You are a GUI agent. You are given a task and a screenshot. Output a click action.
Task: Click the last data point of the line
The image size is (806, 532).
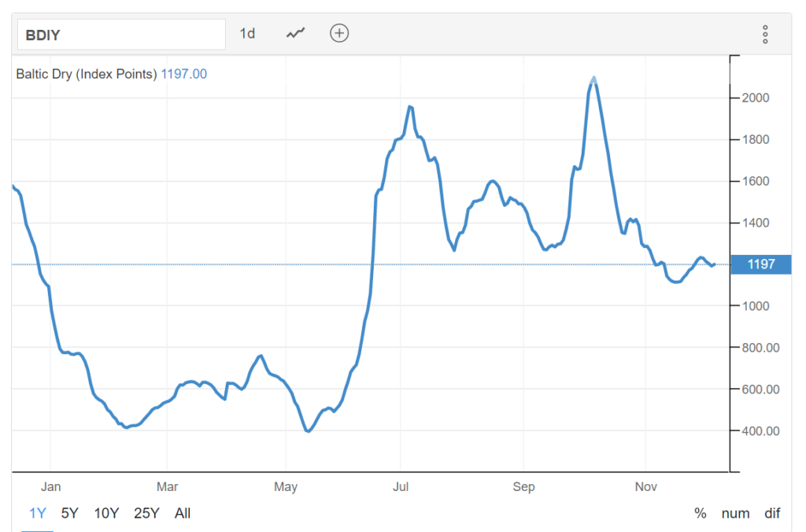tap(713, 264)
